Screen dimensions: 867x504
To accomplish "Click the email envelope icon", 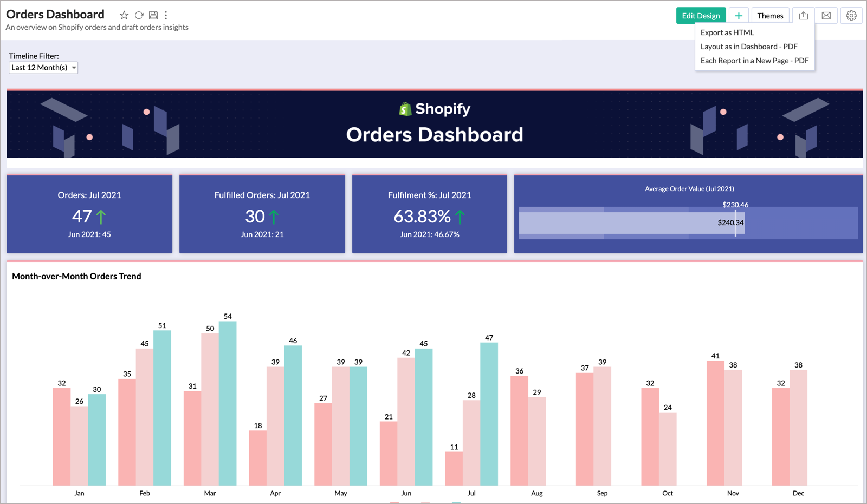I will 826,16.
